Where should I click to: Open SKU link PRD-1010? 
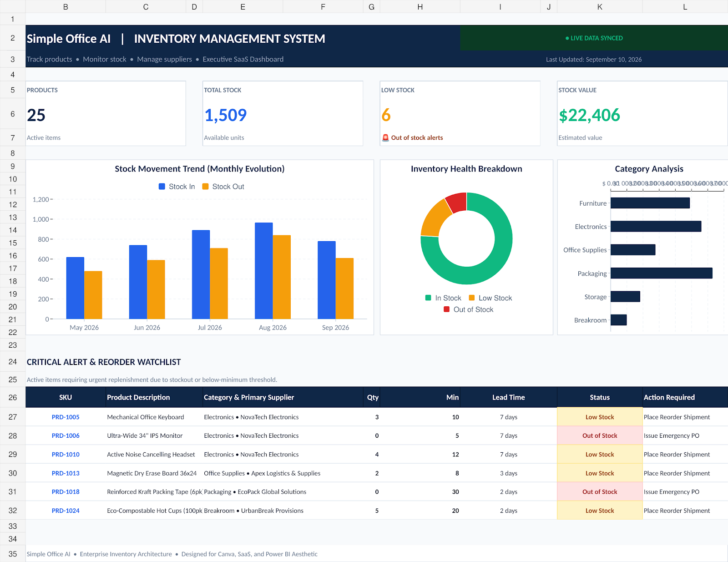coord(66,454)
